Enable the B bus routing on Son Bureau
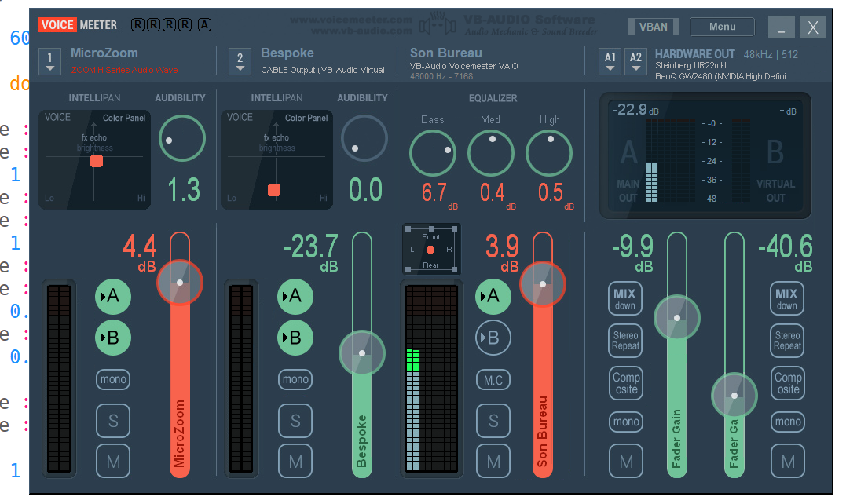This screenshot has width=846, height=504. click(493, 338)
